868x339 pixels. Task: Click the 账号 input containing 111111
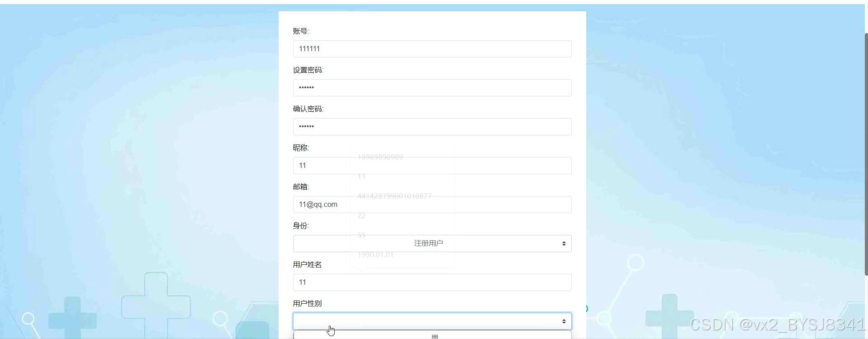point(432,49)
